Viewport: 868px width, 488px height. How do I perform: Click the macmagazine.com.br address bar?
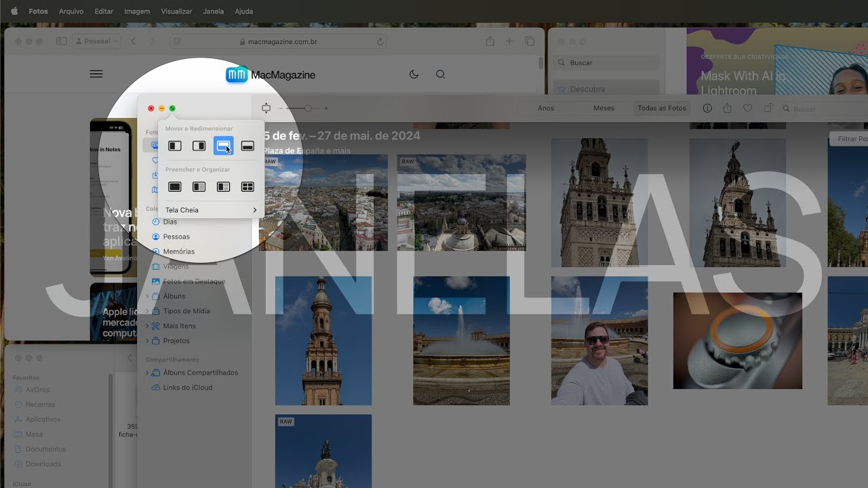278,41
